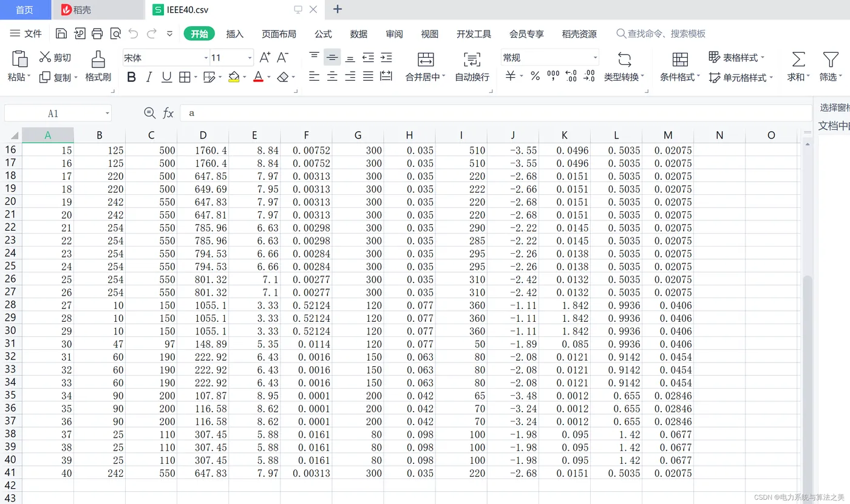
Task: Open the font name 宋体 dropdown
Action: pyautogui.click(x=206, y=58)
